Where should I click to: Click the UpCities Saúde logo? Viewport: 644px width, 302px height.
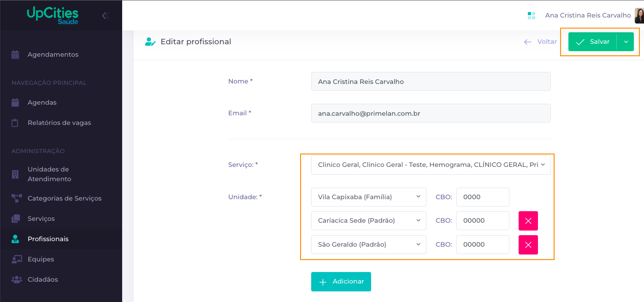point(53,16)
